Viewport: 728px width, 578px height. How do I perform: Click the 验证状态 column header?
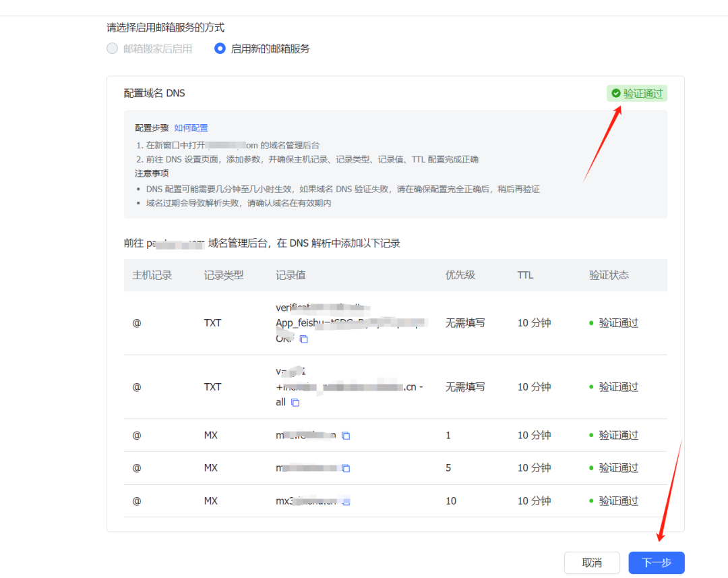(x=609, y=275)
